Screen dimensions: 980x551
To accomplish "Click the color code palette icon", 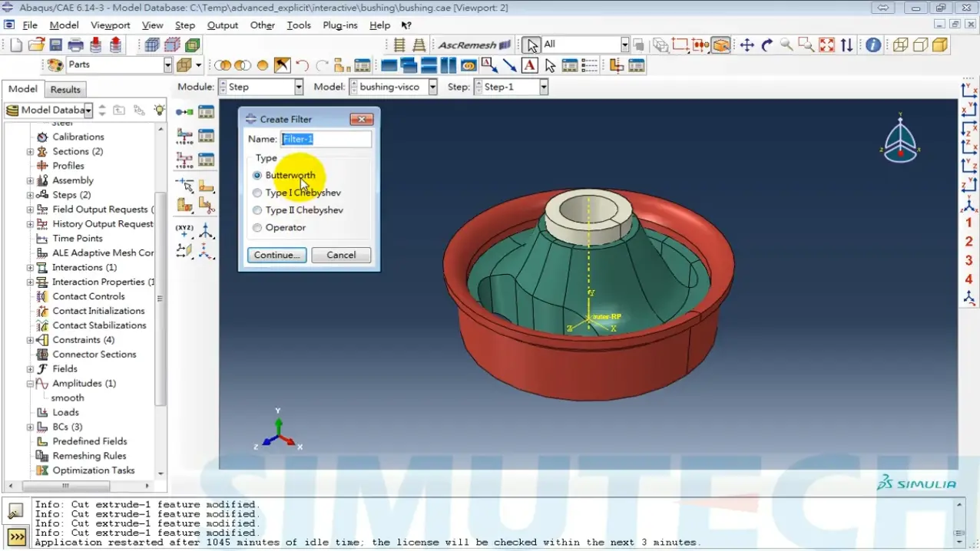I will 55,65.
